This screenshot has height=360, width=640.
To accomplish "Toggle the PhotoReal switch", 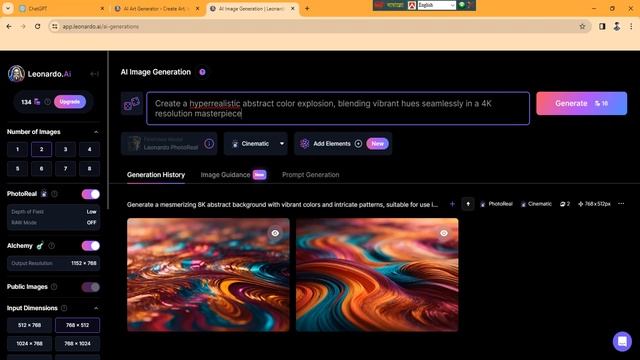I will click(x=91, y=194).
